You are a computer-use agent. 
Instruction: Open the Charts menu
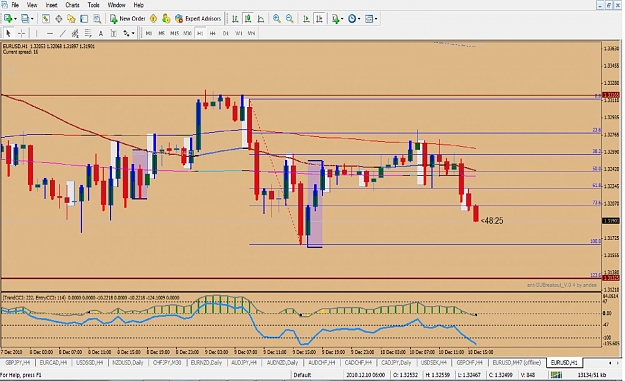coord(72,5)
